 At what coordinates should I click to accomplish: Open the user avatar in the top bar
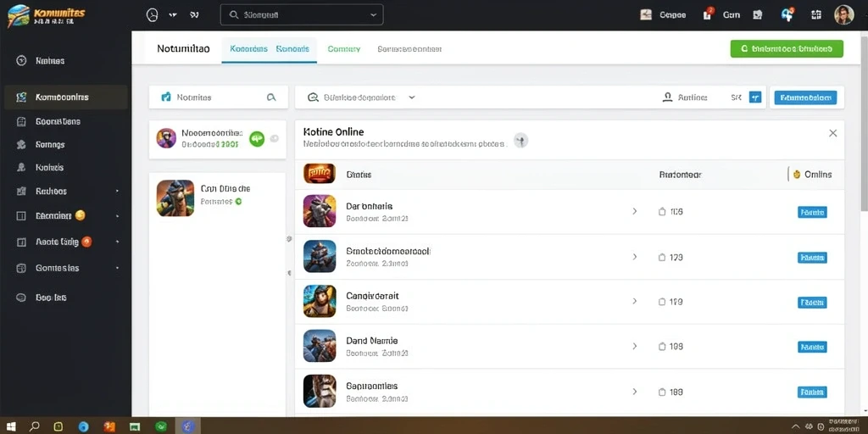(x=843, y=15)
